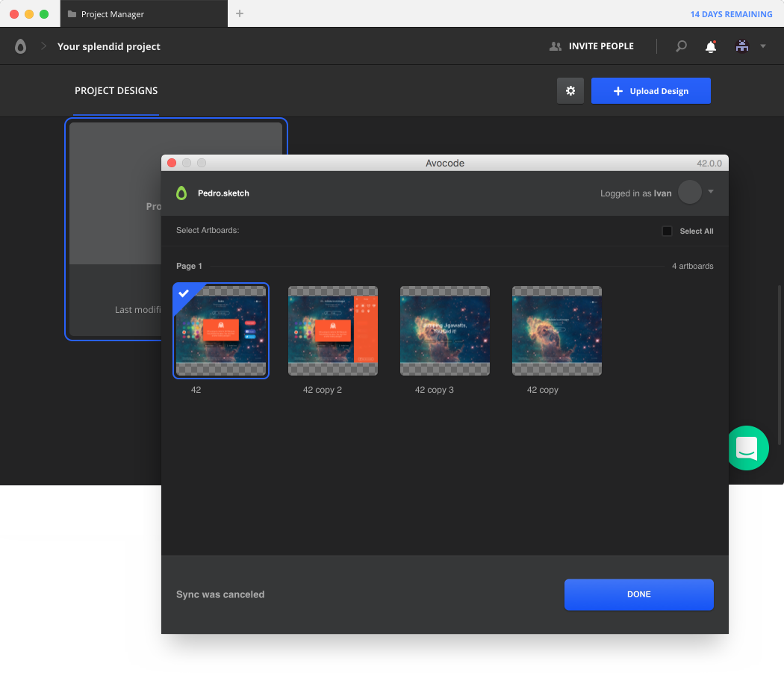
Task: Click the folder icon in Project Manager tab
Action: (x=72, y=14)
